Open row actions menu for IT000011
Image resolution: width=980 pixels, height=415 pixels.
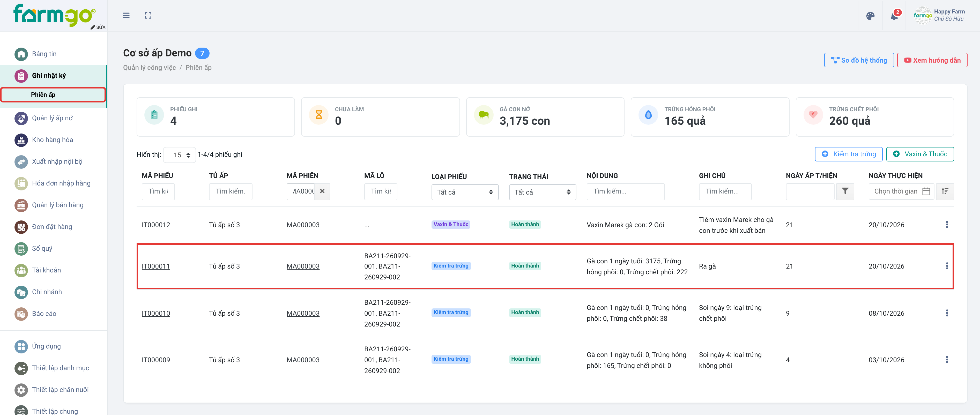click(947, 266)
